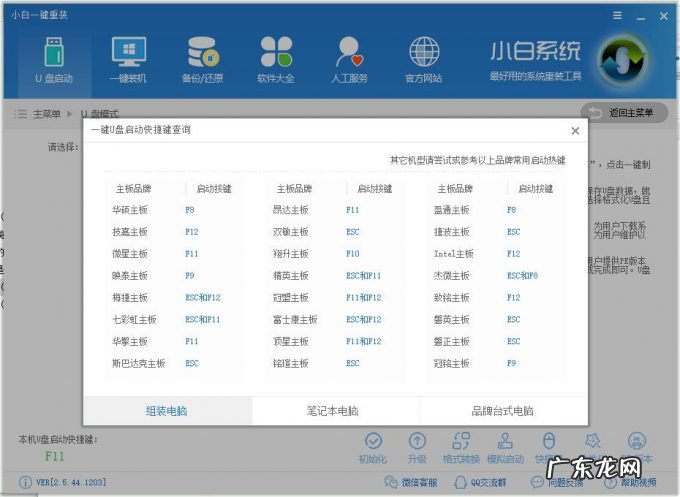Click the 初始化 icon

coord(373,441)
